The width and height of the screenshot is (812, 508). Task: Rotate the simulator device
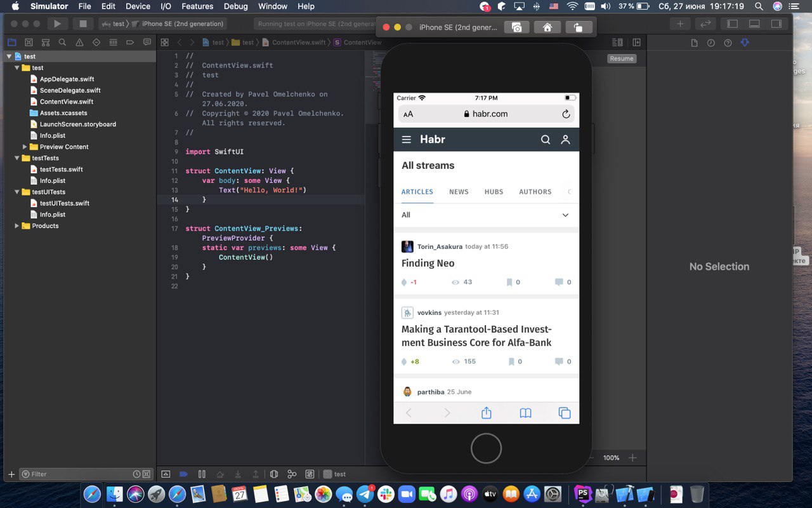click(578, 27)
